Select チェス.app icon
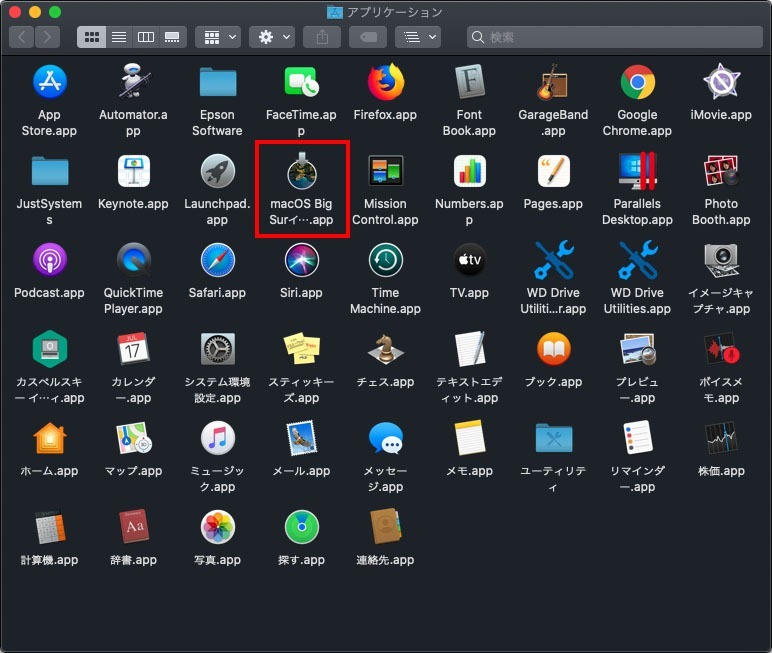Screen dimensions: 772x653 pyautogui.click(x=386, y=349)
